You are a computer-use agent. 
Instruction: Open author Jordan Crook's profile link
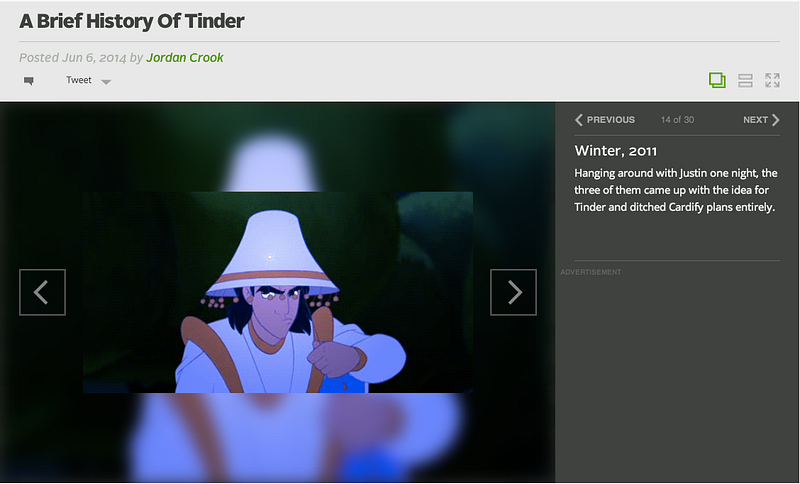coord(185,58)
